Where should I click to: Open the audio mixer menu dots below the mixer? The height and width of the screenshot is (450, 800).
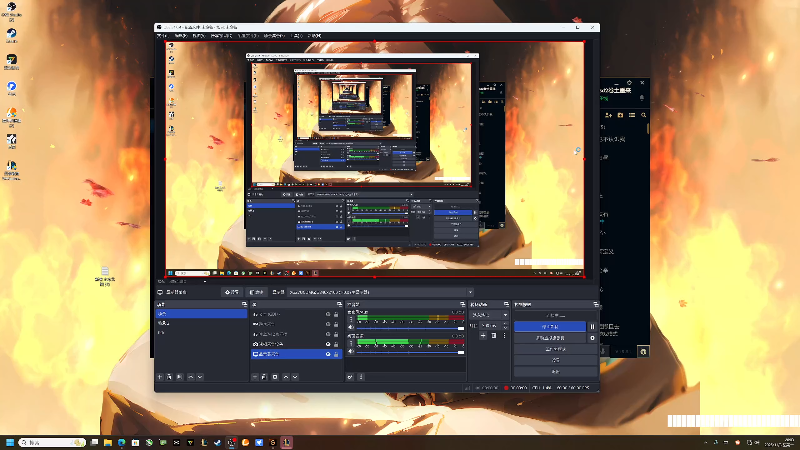coord(361,377)
